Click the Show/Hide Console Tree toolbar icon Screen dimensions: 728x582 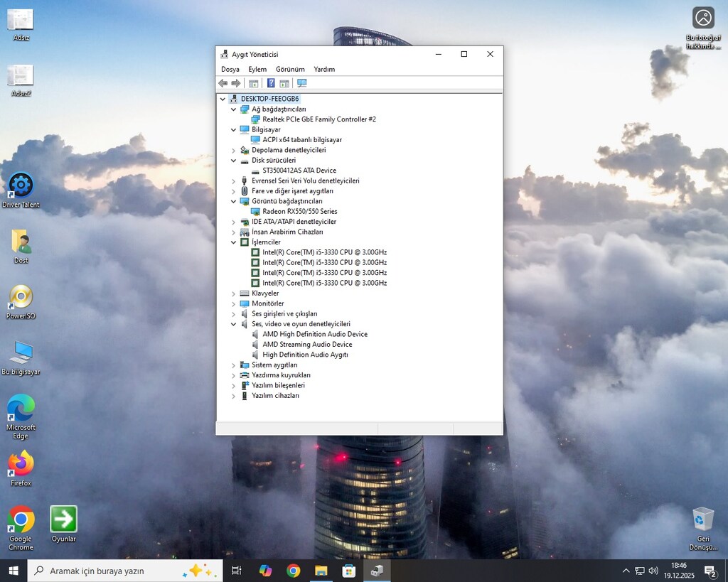pos(254,83)
